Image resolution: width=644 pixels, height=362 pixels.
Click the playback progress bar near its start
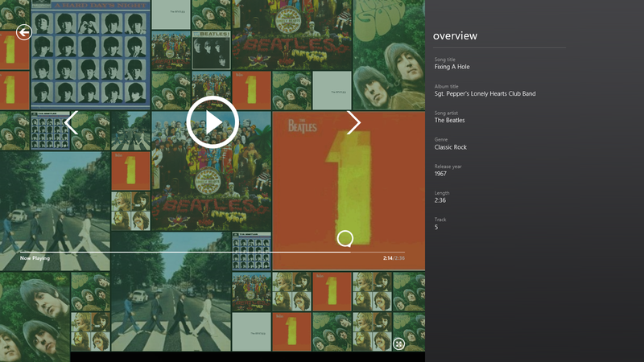click(25, 252)
